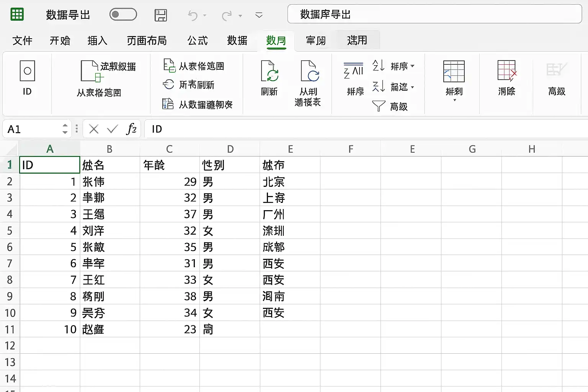The width and height of the screenshot is (588, 392).
Task: Click the name box stepper arrows
Action: click(65, 129)
